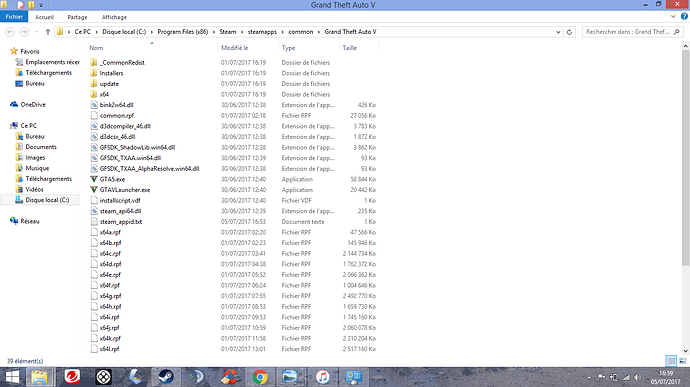Click the Help question mark icon
The height and width of the screenshot is (387, 690).
[x=684, y=17]
